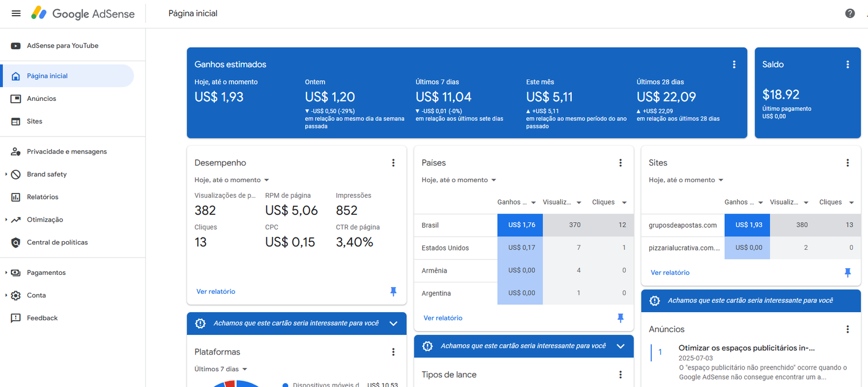This screenshot has width=868, height=387.
Task: Go to Sites in sidebar
Action: 35,122
